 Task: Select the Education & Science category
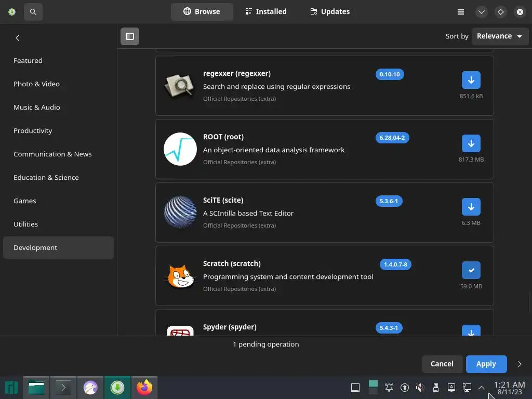[58, 178]
